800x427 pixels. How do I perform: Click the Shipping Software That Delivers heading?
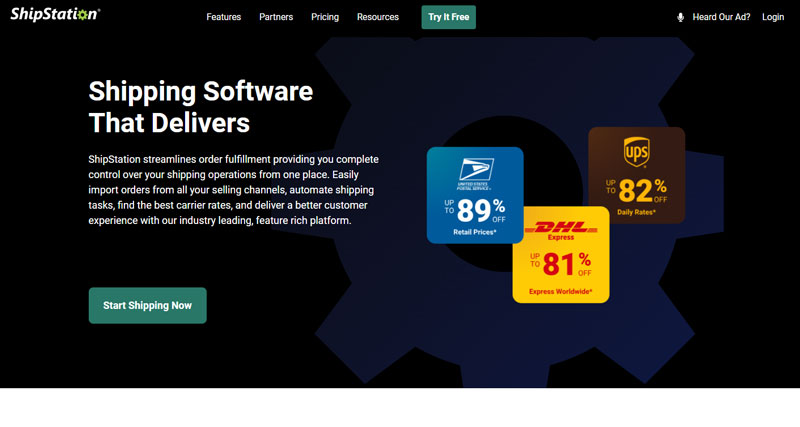pyautogui.click(x=201, y=107)
